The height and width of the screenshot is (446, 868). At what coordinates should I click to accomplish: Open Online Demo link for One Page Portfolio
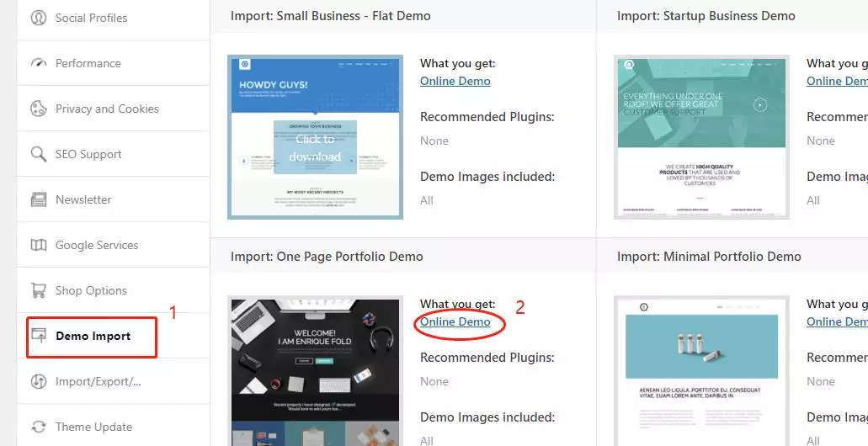455,321
